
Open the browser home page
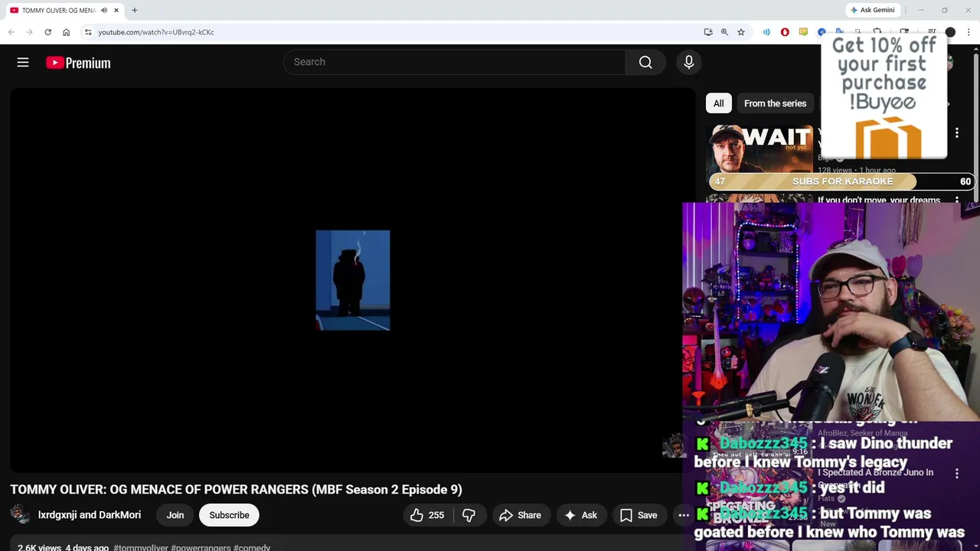coord(67,32)
